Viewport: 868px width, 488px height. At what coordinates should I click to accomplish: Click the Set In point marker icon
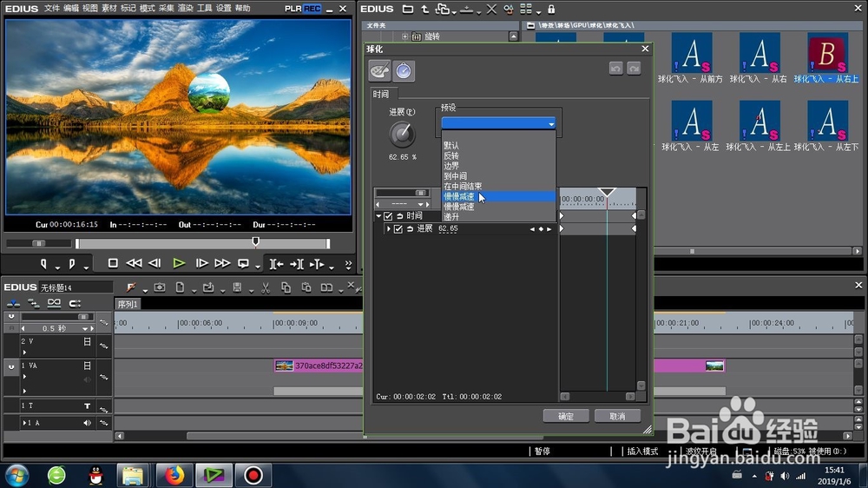pyautogui.click(x=43, y=264)
